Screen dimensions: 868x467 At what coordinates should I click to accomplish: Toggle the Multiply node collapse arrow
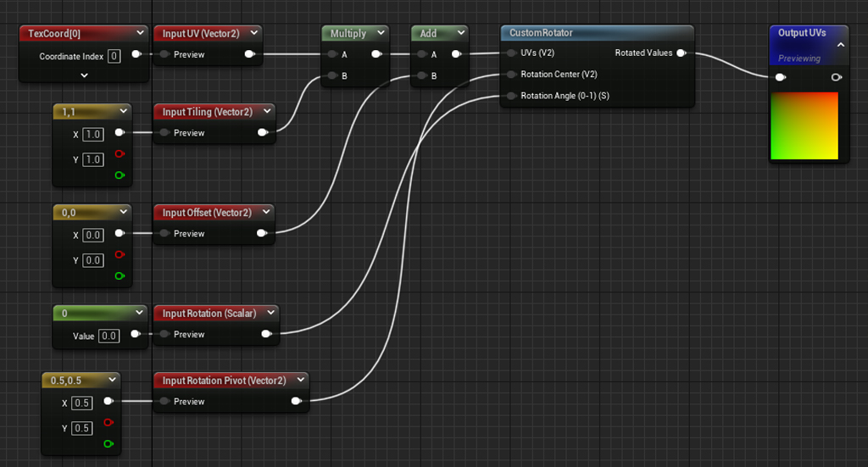pyautogui.click(x=381, y=33)
